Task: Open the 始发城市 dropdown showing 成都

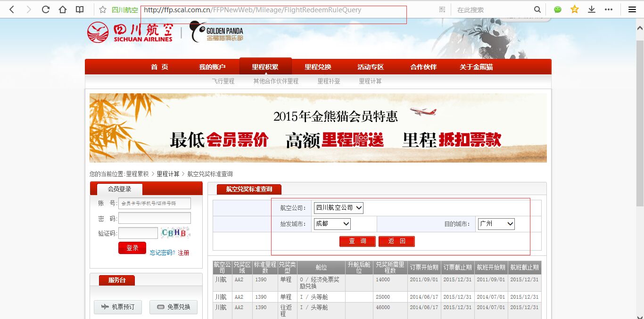Action: (332, 224)
